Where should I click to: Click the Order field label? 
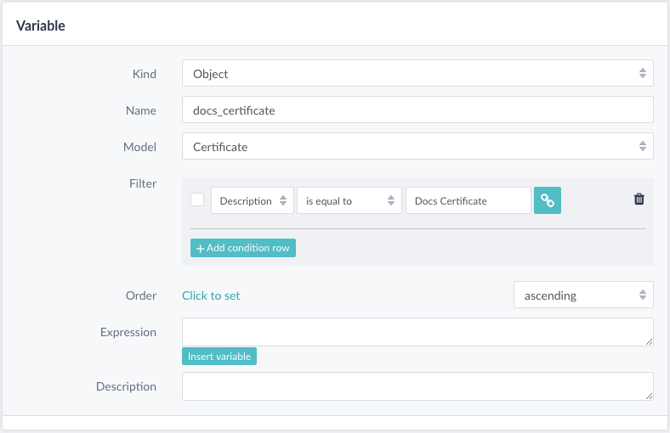coord(141,296)
